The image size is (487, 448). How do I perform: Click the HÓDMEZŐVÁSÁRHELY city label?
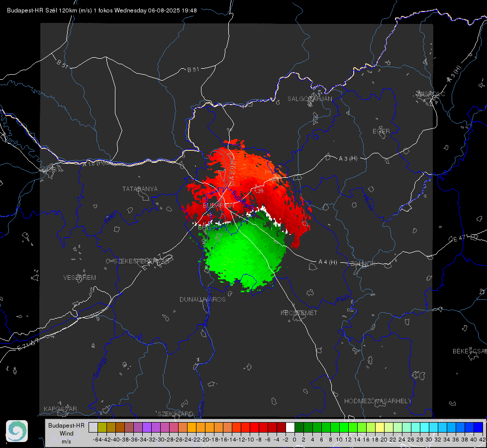378,401
